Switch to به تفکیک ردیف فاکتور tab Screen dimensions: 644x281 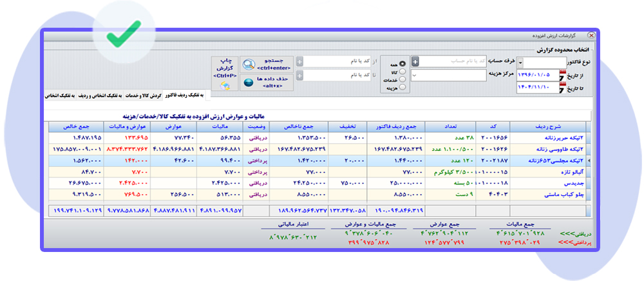click(x=185, y=95)
